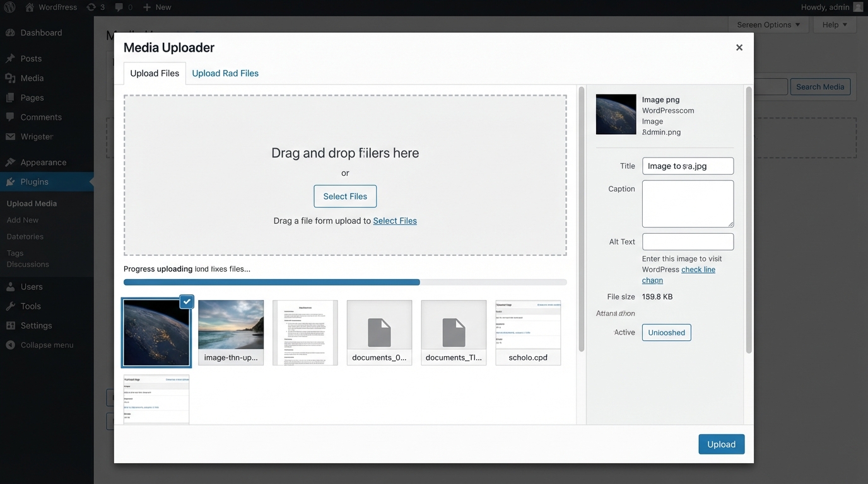
Task: Click the Comments bubble icon in sidebar
Action: [x=11, y=117]
